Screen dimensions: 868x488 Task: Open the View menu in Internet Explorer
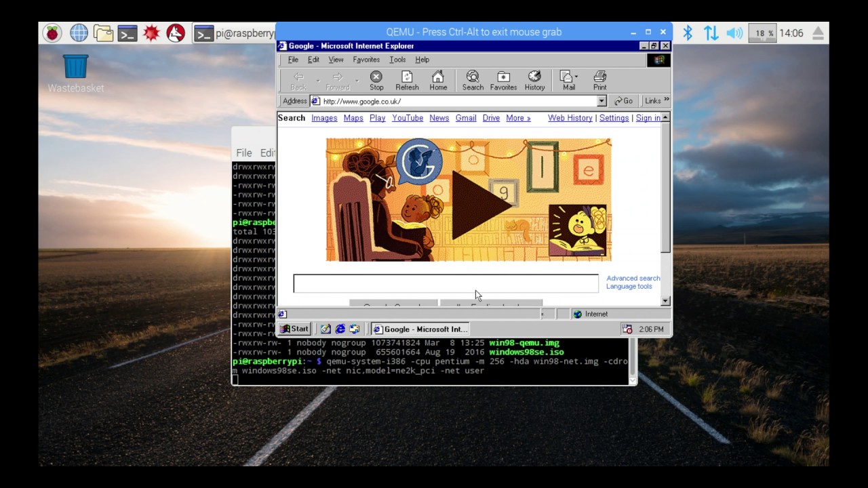(x=336, y=60)
